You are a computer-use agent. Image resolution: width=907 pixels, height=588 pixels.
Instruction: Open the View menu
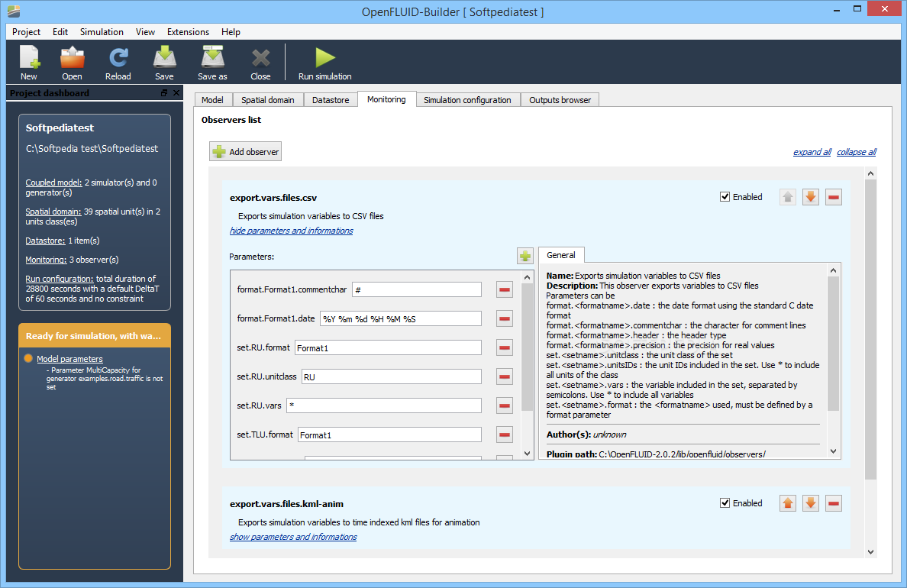145,32
